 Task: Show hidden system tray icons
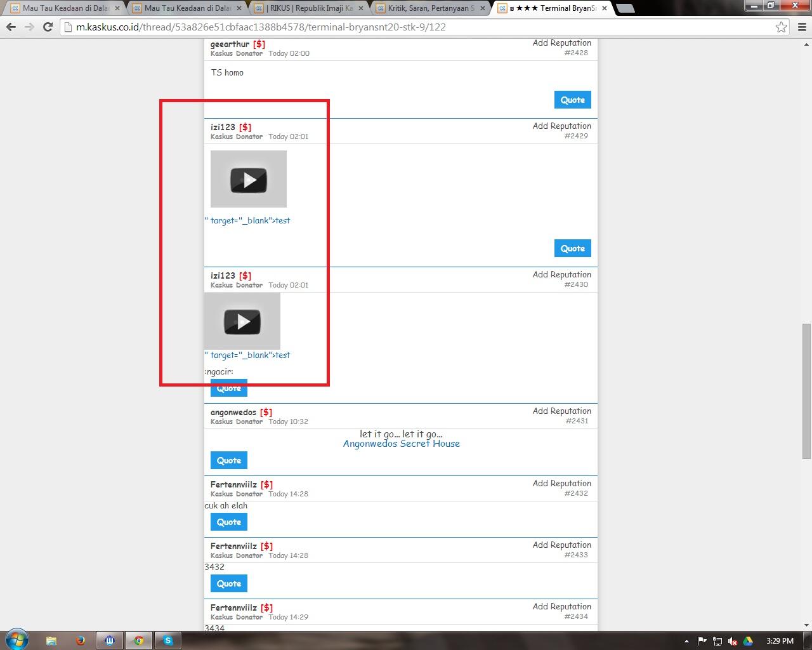686,641
